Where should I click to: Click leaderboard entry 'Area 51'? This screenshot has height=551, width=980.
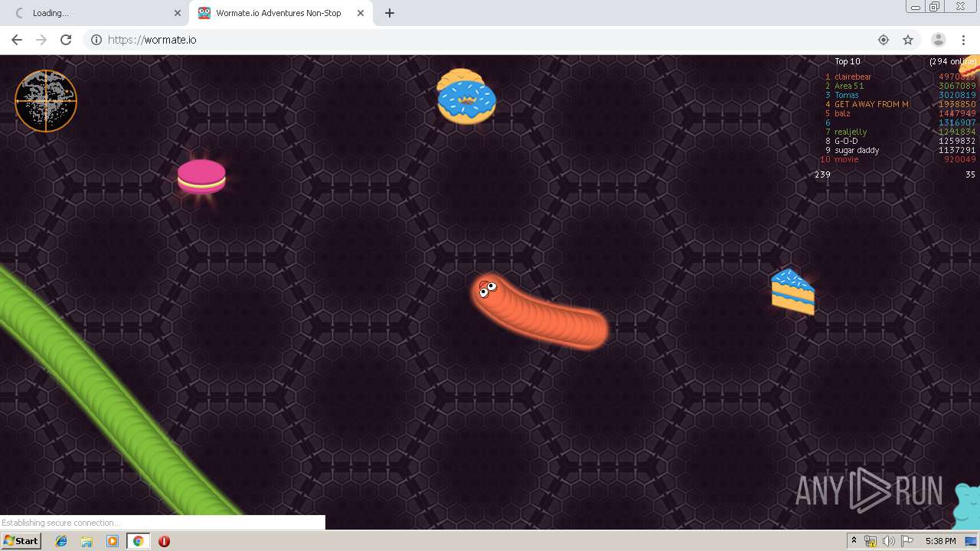849,86
